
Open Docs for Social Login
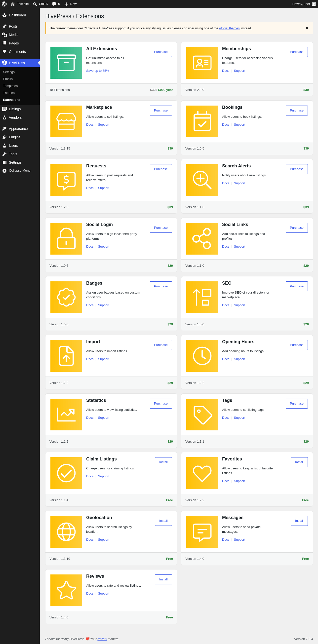point(90,247)
